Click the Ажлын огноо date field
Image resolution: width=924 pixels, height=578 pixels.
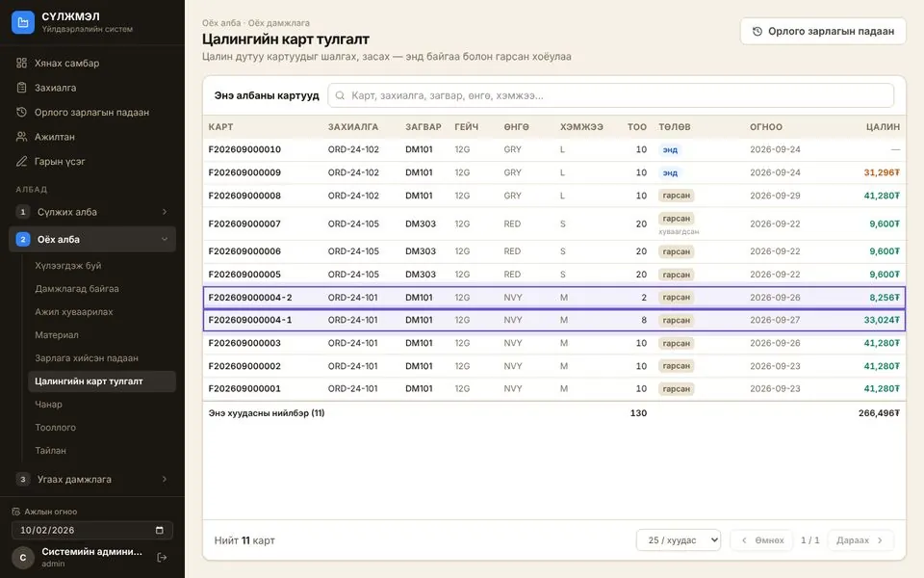click(x=92, y=530)
